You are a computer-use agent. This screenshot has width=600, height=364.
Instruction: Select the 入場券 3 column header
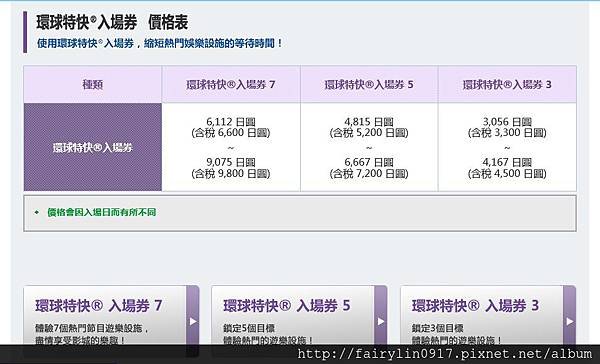(507, 84)
